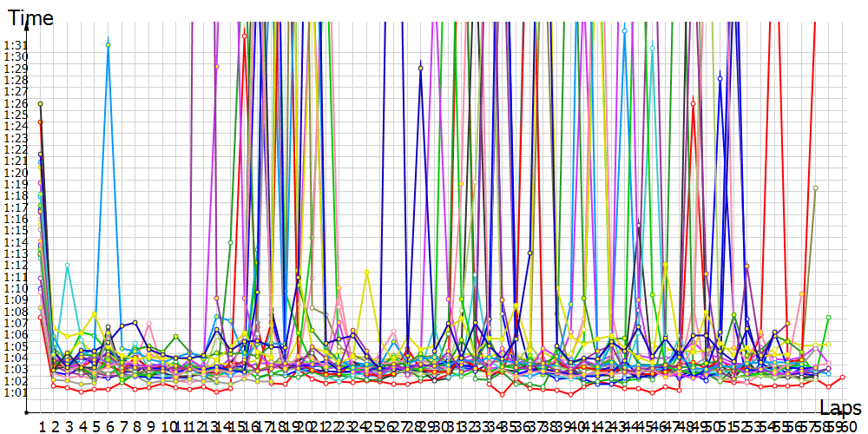
Task: Select the pink point at lap 57 near 1:09
Action: [801, 294]
